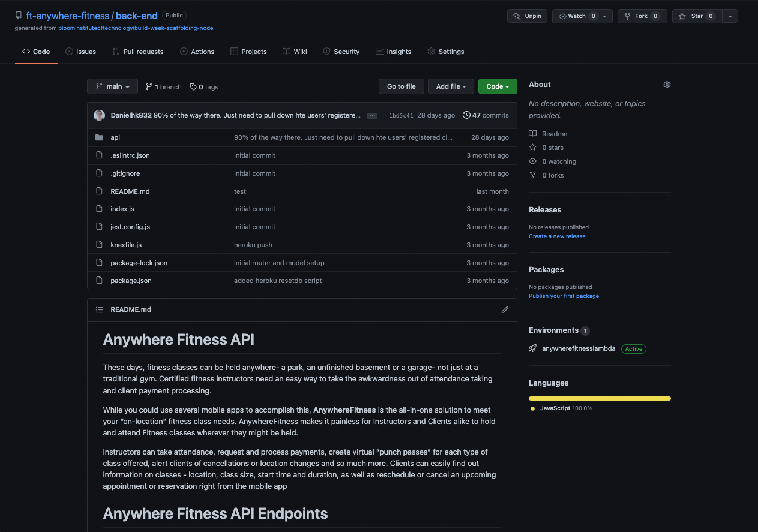
Task: View the 0 tags link
Action: tap(204, 87)
